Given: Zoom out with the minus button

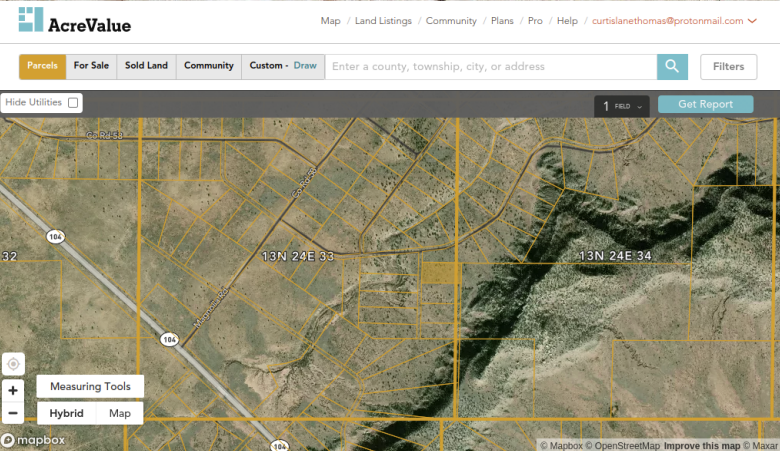Looking at the screenshot, I should [13, 413].
